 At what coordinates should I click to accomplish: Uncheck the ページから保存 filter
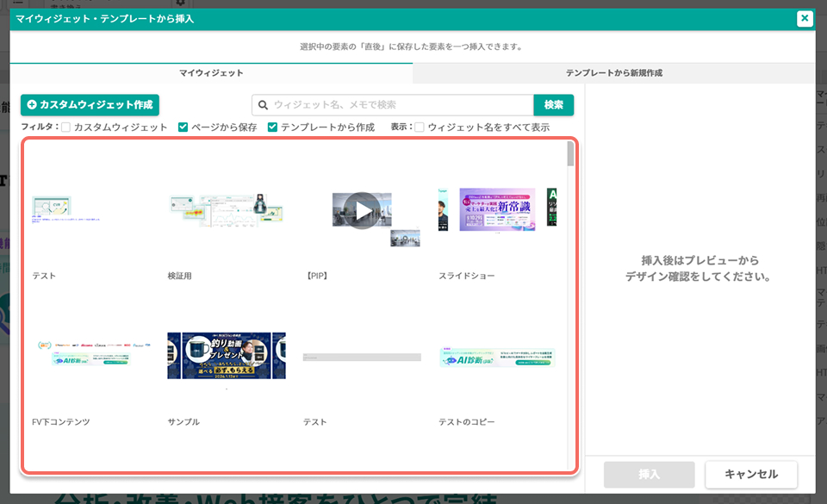(183, 127)
